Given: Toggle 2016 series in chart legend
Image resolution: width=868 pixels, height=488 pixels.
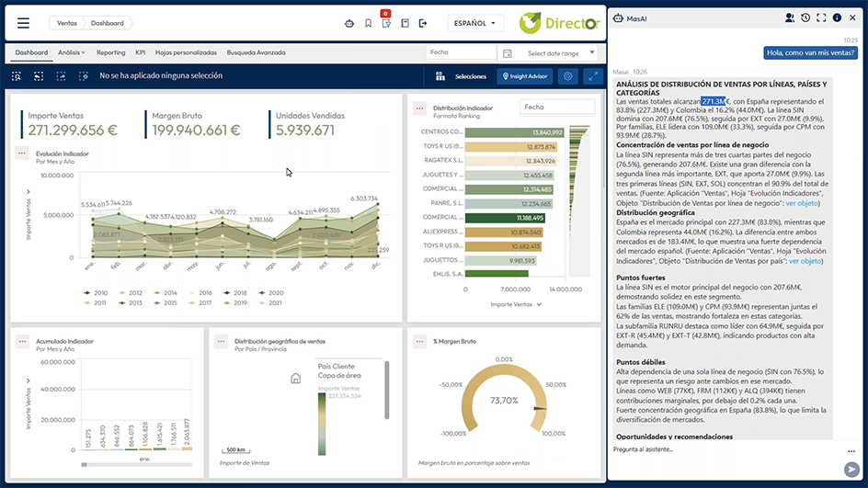Looking at the screenshot, I should [200, 292].
